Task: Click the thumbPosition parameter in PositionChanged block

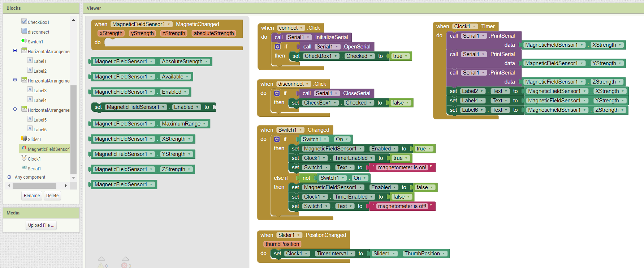Action: [x=282, y=244]
